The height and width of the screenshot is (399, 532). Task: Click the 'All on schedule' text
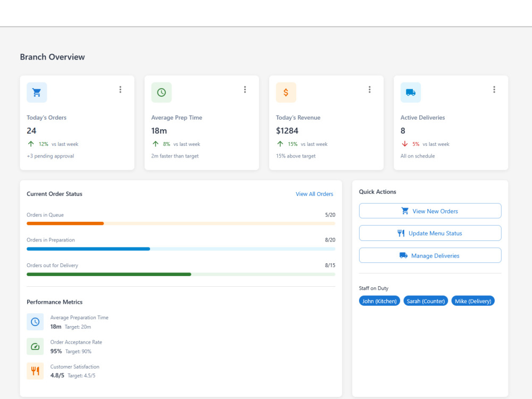[418, 156]
